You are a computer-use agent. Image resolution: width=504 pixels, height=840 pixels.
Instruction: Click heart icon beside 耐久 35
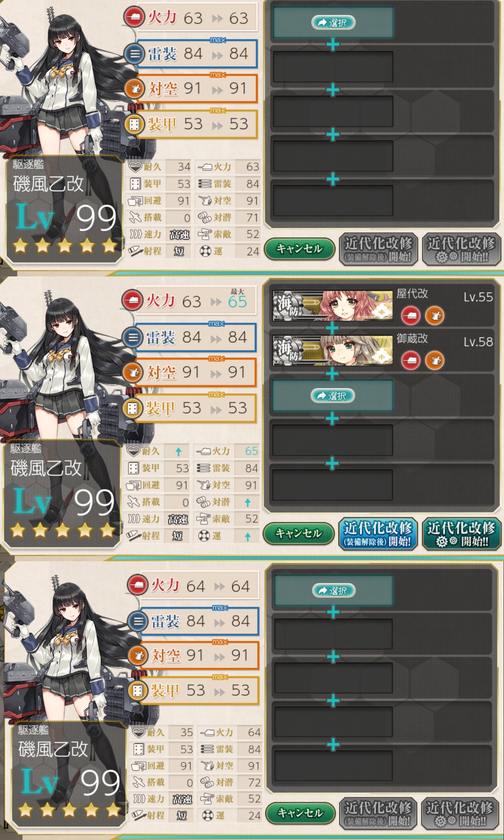click(x=139, y=733)
